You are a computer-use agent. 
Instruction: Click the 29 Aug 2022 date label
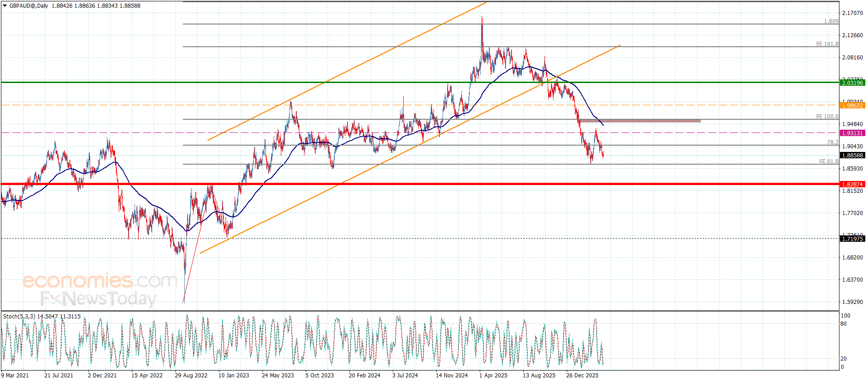(191, 375)
